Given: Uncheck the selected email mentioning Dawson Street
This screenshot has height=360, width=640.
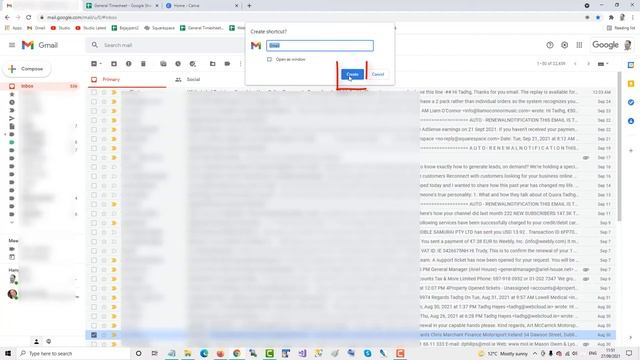Looking at the screenshot, I should 94,335.
